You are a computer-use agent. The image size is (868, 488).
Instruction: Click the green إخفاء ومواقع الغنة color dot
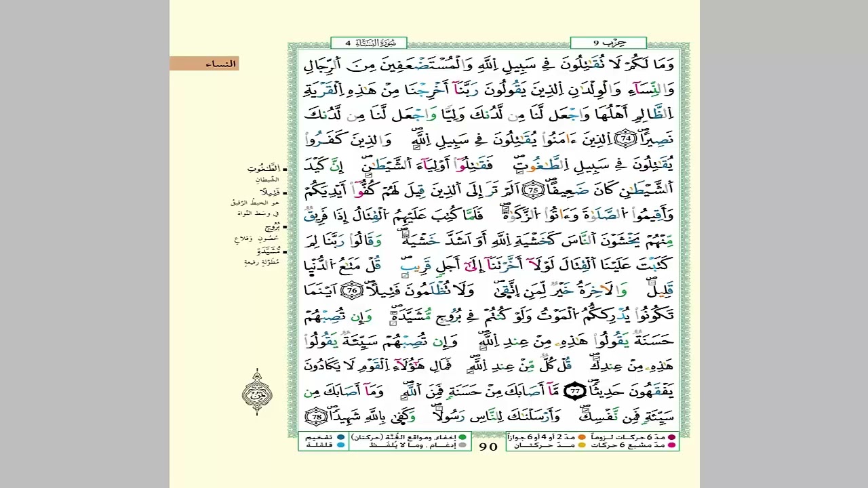click(462, 438)
